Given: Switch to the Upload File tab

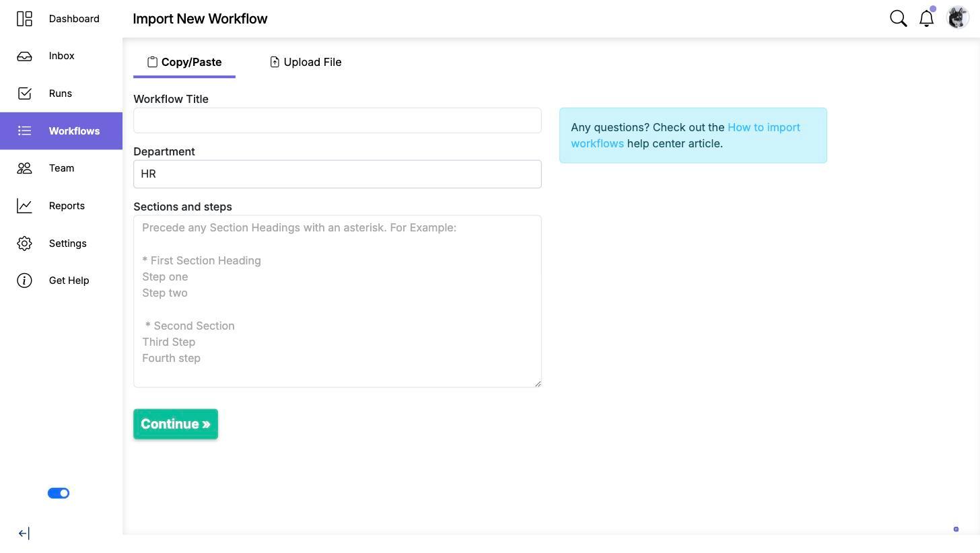Looking at the screenshot, I should 306,62.
